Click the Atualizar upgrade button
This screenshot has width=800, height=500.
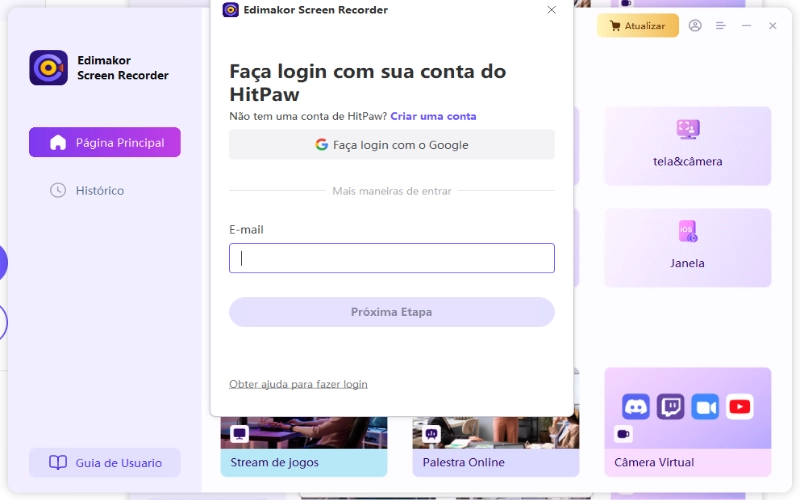click(x=637, y=26)
